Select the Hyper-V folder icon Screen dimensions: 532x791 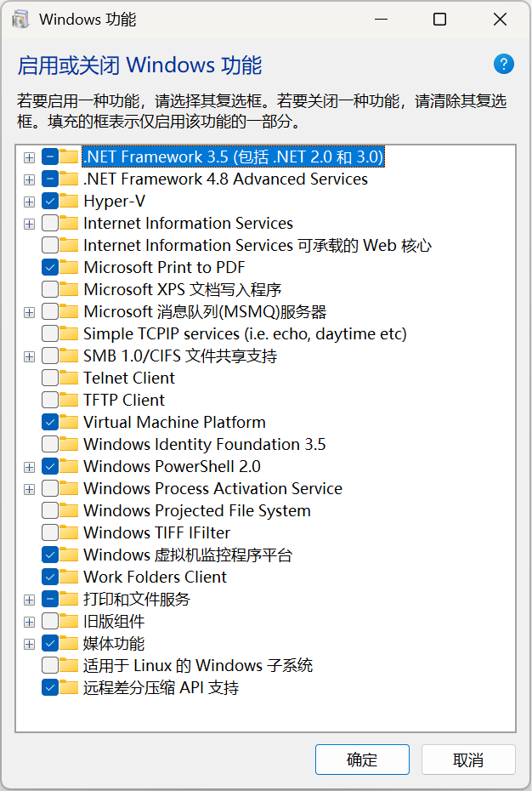[x=69, y=202]
